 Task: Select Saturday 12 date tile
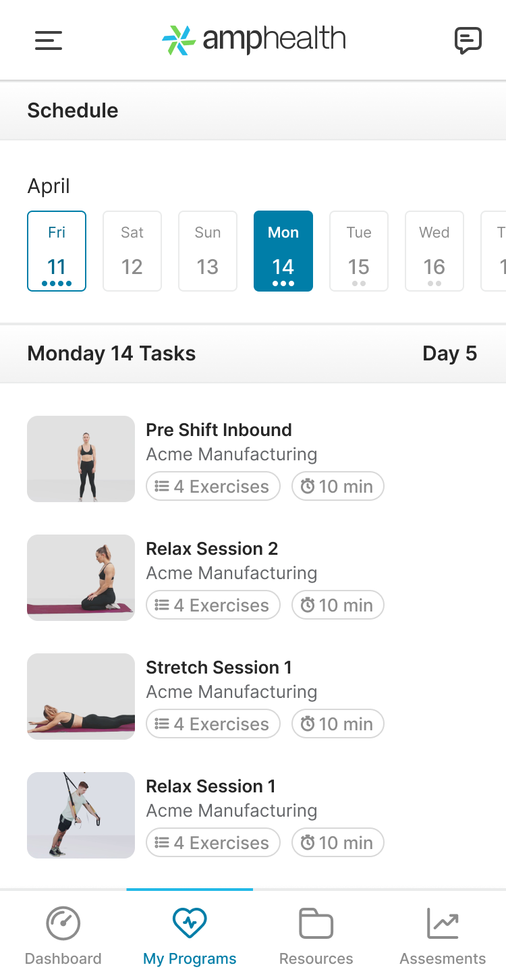tap(132, 251)
